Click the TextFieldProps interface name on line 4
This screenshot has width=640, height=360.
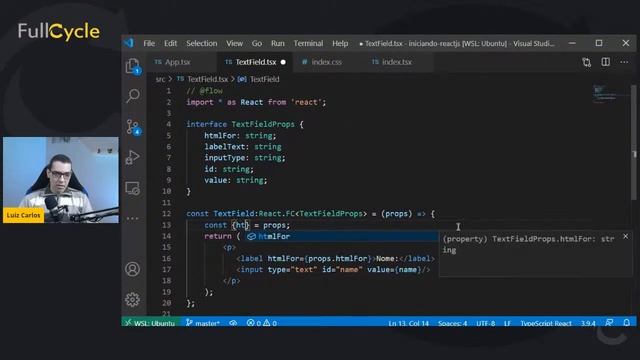263,124
